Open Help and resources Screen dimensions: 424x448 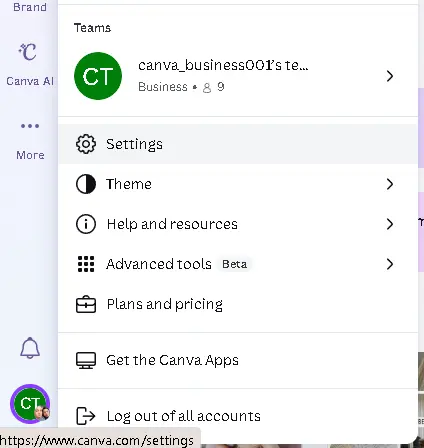[238, 224]
